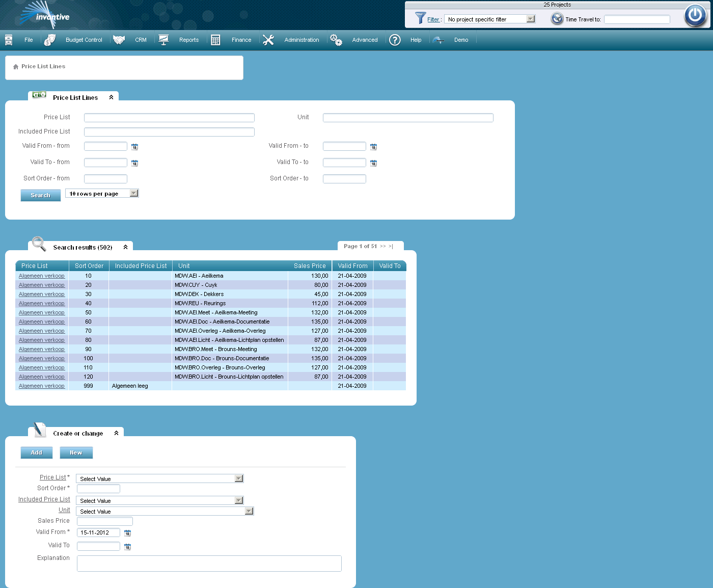
Task: Click the Help question mark icon
Action: pyautogui.click(x=395, y=40)
